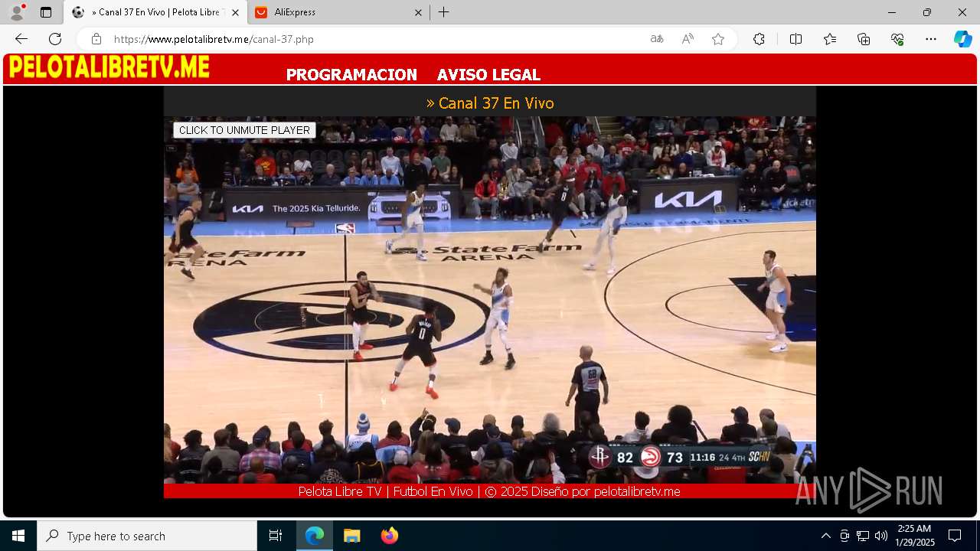Image resolution: width=980 pixels, height=551 pixels.
Task: Open the tab actions menu icon
Action: pyautogui.click(x=46, y=12)
